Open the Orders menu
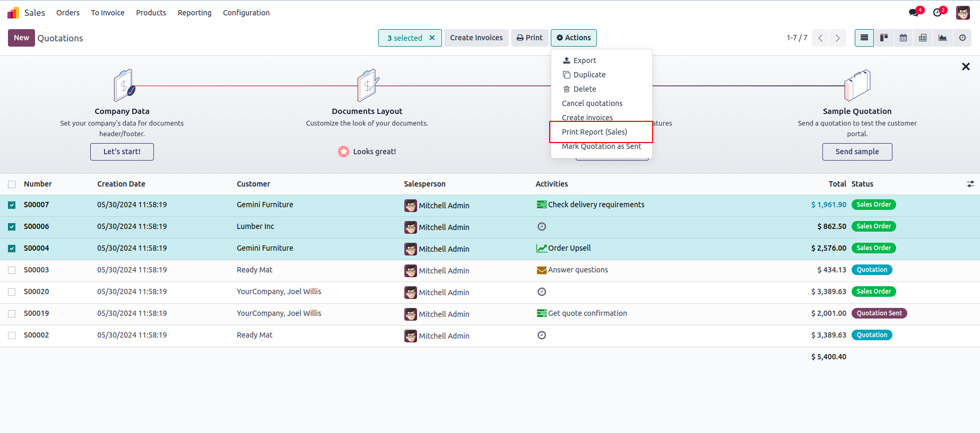The image size is (980, 433). (68, 13)
